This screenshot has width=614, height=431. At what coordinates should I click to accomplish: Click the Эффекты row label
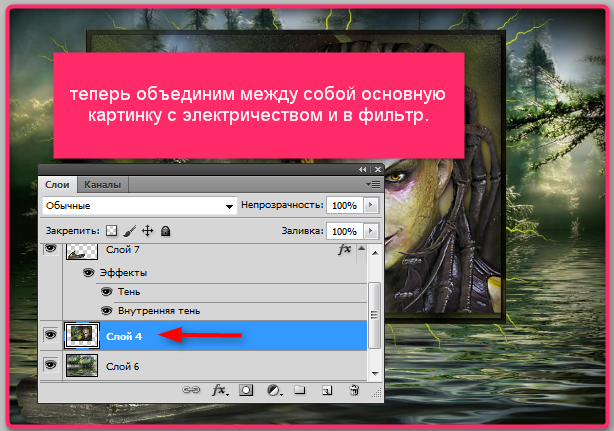123,273
